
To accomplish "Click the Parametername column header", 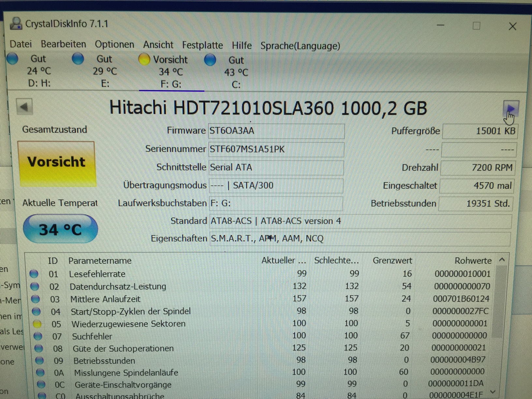I will [100, 261].
